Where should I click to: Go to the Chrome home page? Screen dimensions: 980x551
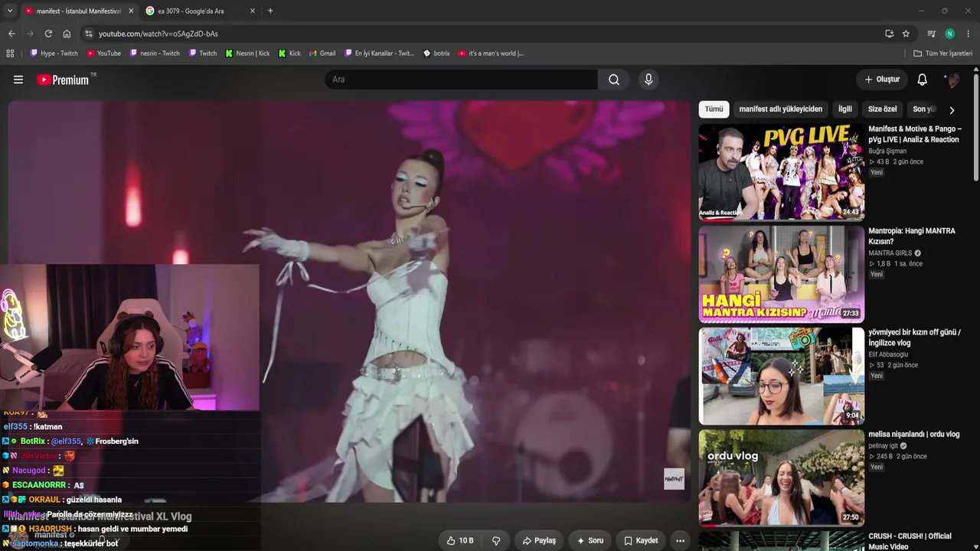click(x=67, y=34)
